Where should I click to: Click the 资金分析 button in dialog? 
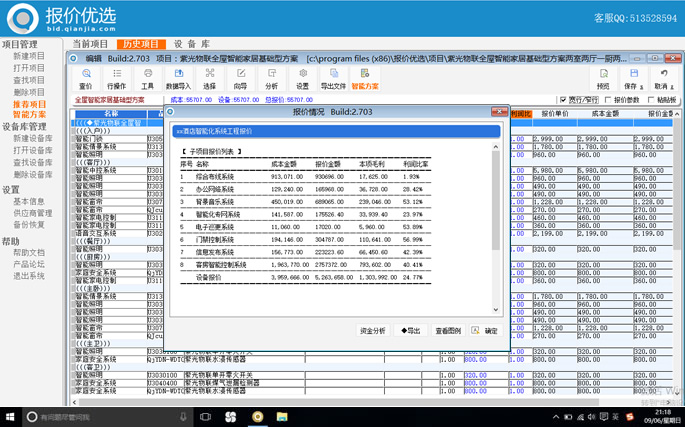click(373, 330)
